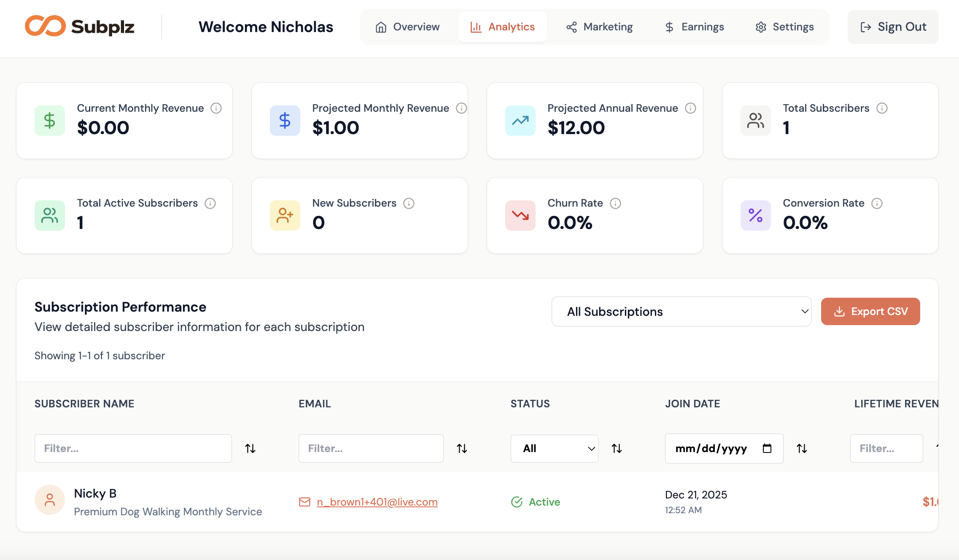Open the email link n_brown1+401@live.com

coord(377,502)
